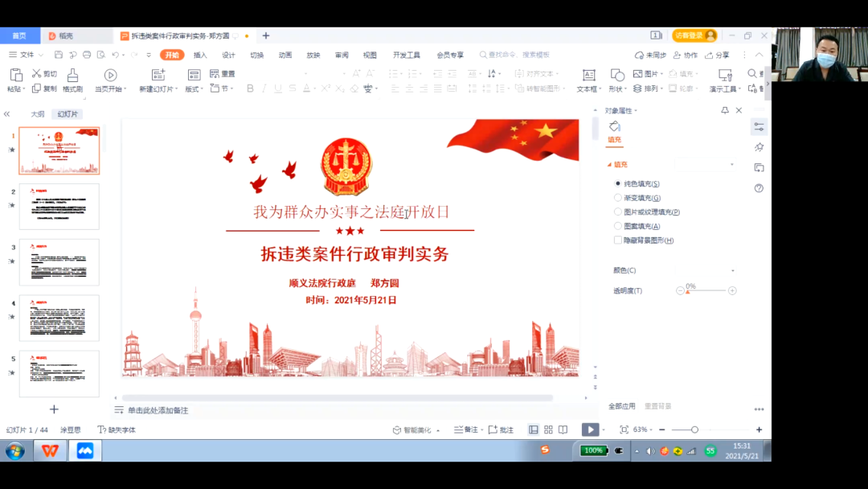Click the Cut (剪切) scissors icon
The height and width of the screenshot is (489, 868).
point(36,74)
